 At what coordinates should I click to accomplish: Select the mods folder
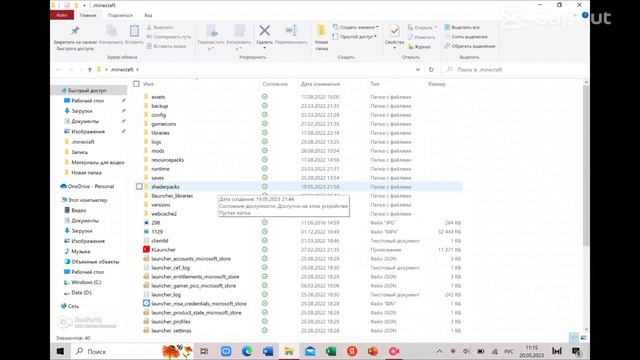point(158,151)
